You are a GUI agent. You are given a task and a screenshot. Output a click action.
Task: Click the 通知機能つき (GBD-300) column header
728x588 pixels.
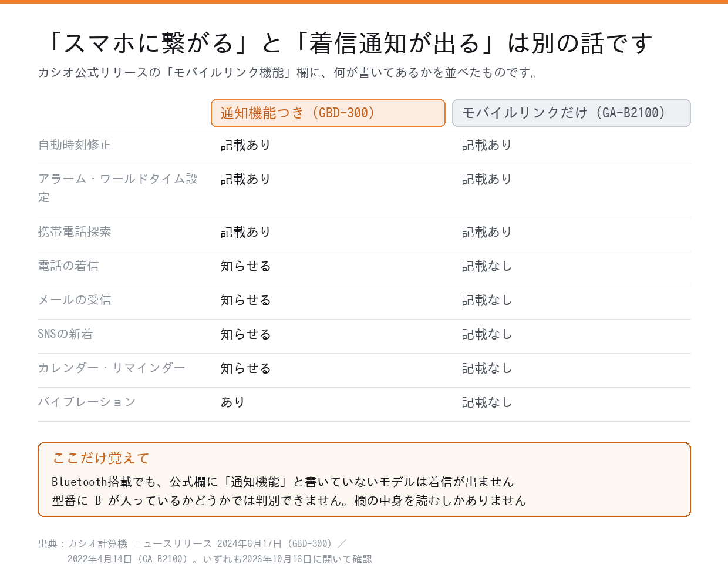click(x=328, y=113)
